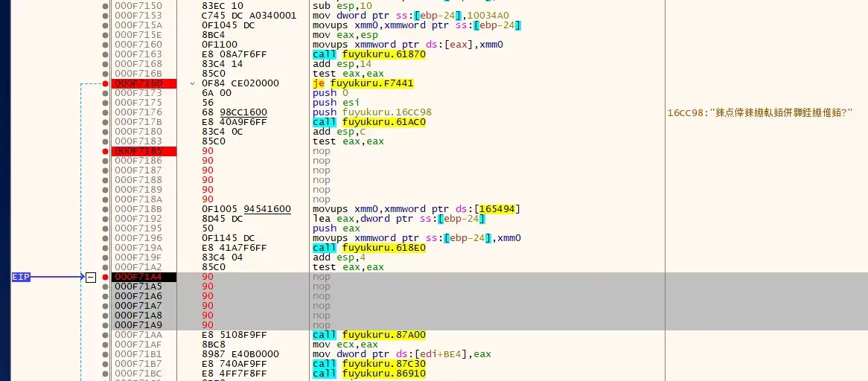Click the call fuyukuru.87A00 instruction
Screen dimensions: 868x381
click(368, 335)
